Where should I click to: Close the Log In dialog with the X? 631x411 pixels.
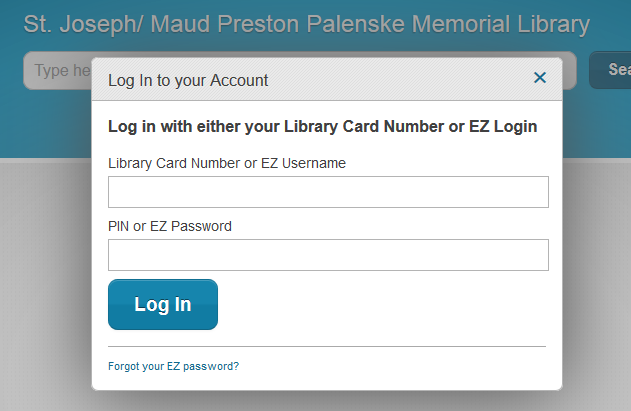tap(540, 78)
